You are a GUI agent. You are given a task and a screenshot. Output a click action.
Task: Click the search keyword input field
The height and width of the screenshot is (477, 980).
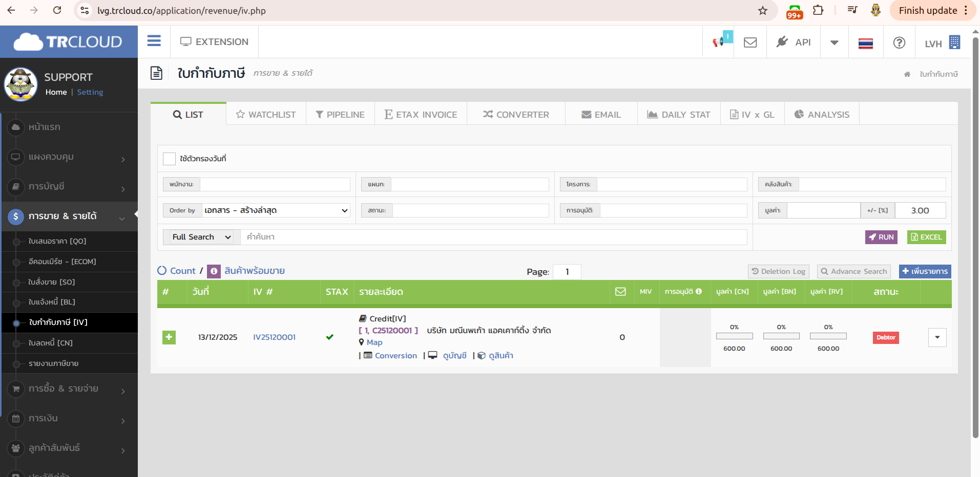[493, 237]
